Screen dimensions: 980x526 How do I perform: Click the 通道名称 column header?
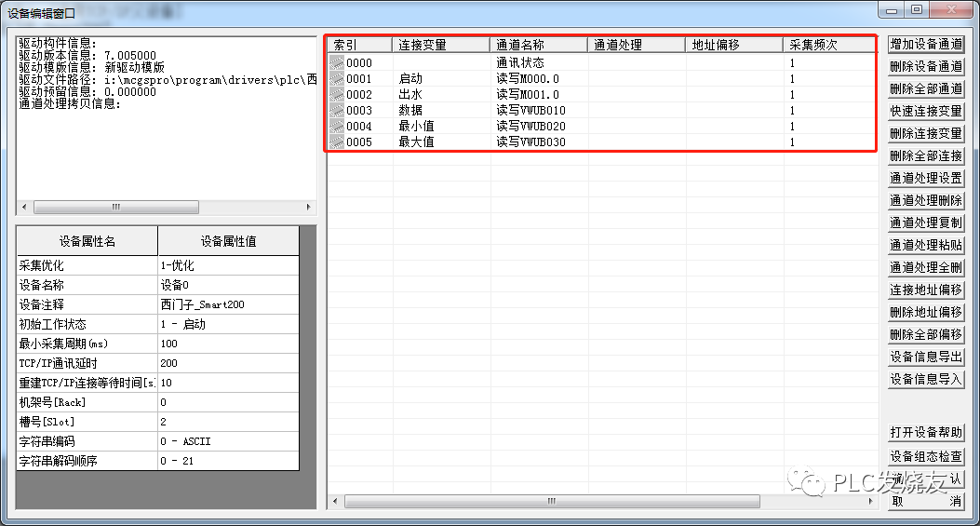(539, 45)
